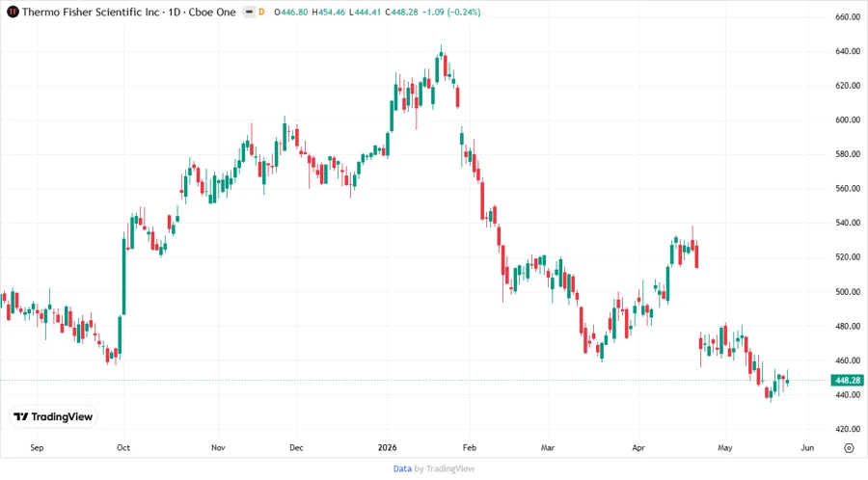Image resolution: width=868 pixels, height=480 pixels.
Task: Click the 580.00 price axis label
Action: (848, 154)
